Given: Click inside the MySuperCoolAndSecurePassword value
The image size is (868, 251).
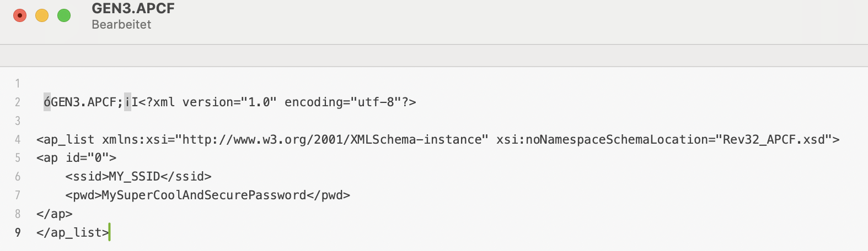Looking at the screenshot, I should pos(203,195).
